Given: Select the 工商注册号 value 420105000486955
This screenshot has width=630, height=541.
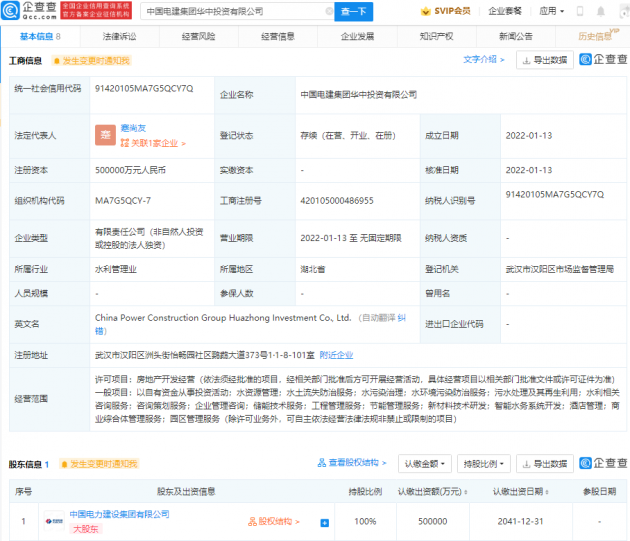Looking at the screenshot, I should (337, 201).
